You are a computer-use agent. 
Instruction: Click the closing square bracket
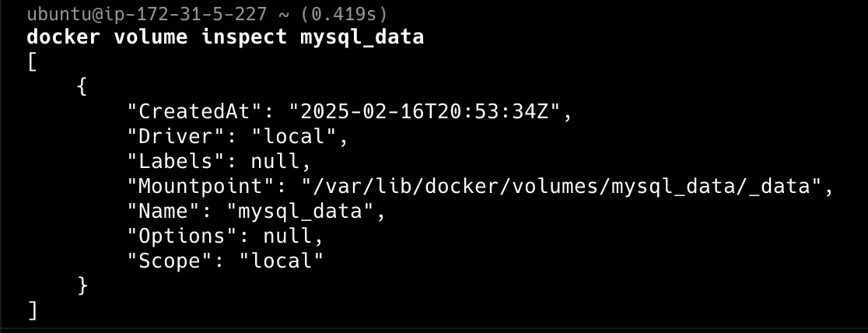(x=32, y=311)
